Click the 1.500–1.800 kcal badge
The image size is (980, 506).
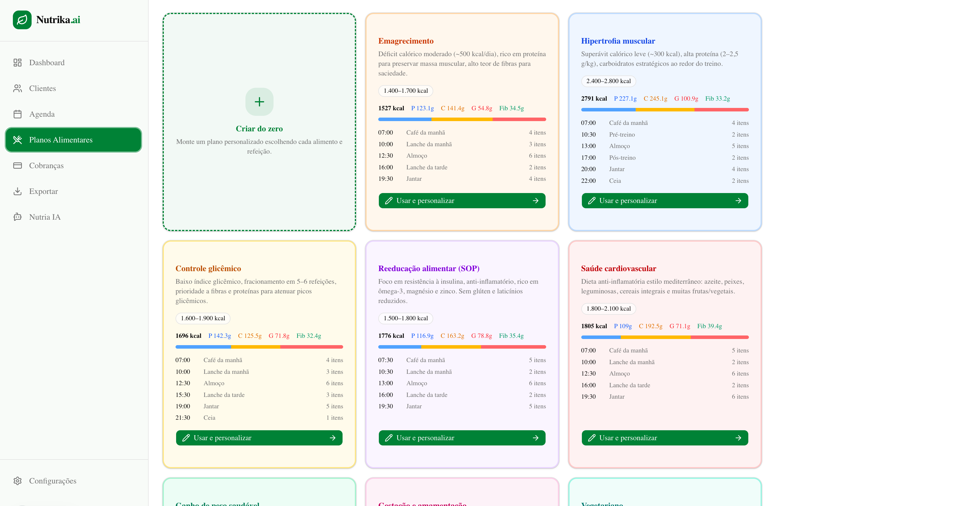point(405,319)
